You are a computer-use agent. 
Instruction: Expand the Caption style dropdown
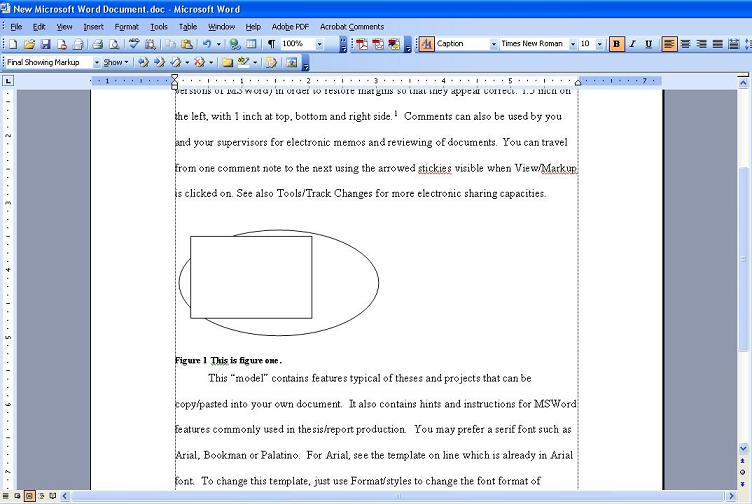493,44
